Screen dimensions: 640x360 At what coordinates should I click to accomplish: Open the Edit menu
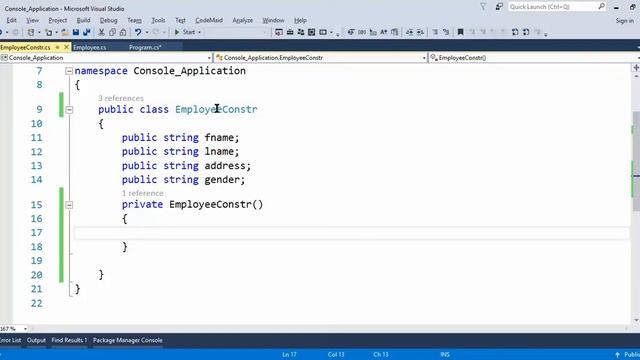pos(11,20)
